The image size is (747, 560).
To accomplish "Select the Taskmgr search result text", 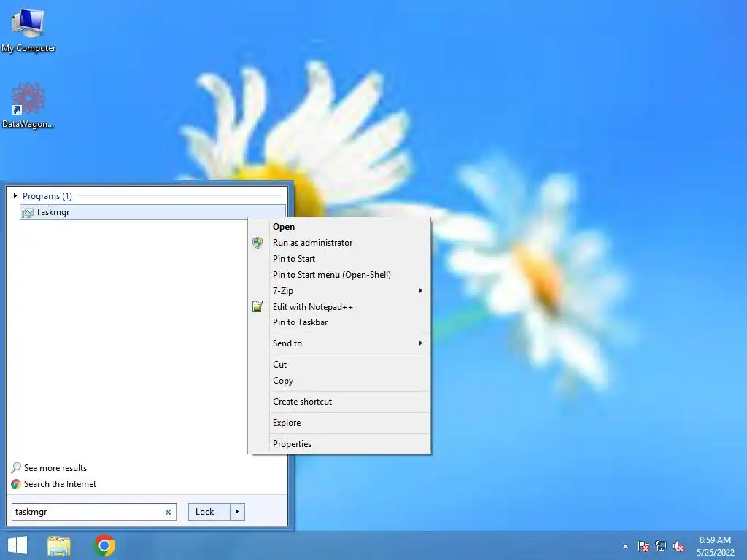I will click(x=53, y=212).
